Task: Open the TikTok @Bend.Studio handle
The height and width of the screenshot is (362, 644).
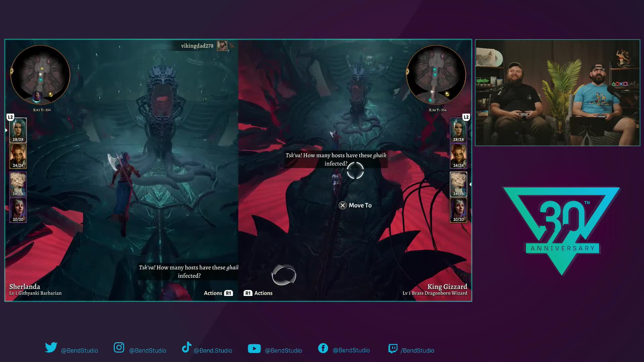Action: click(x=213, y=351)
